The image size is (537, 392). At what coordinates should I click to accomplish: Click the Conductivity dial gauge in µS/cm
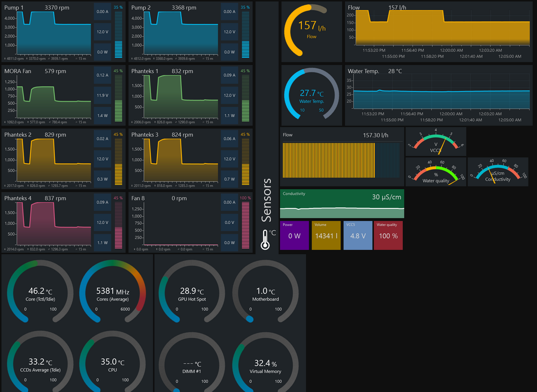497,172
